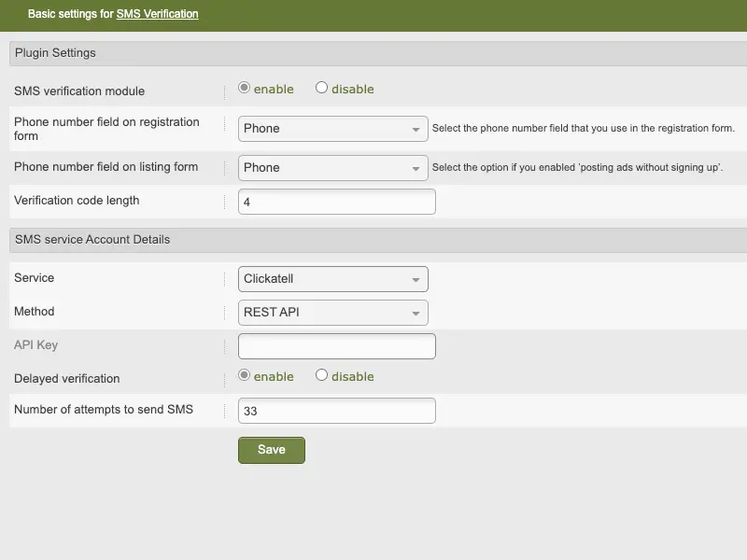
Task: Click the SMS service Account Details header
Action: [x=92, y=240]
